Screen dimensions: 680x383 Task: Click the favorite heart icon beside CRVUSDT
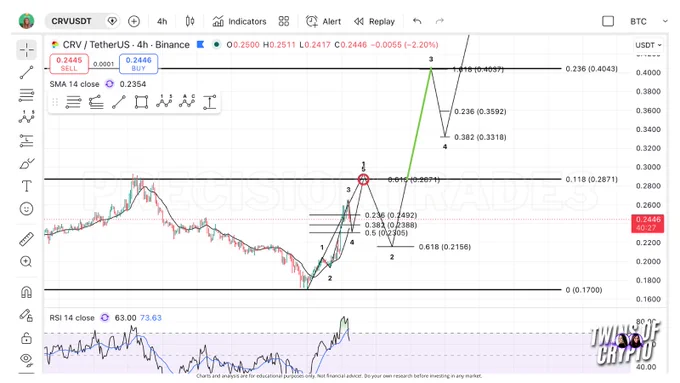[x=112, y=21]
